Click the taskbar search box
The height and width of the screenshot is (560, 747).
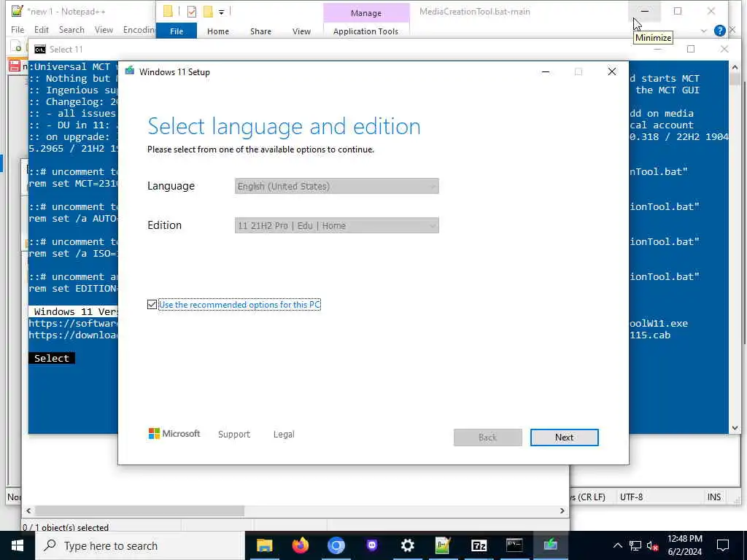click(139, 545)
